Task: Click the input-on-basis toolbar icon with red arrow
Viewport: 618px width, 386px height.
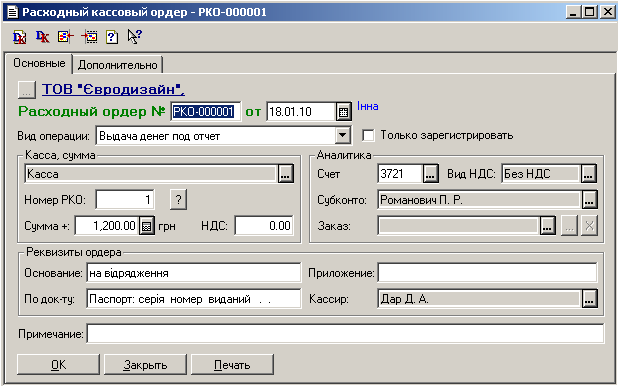Action: point(89,37)
